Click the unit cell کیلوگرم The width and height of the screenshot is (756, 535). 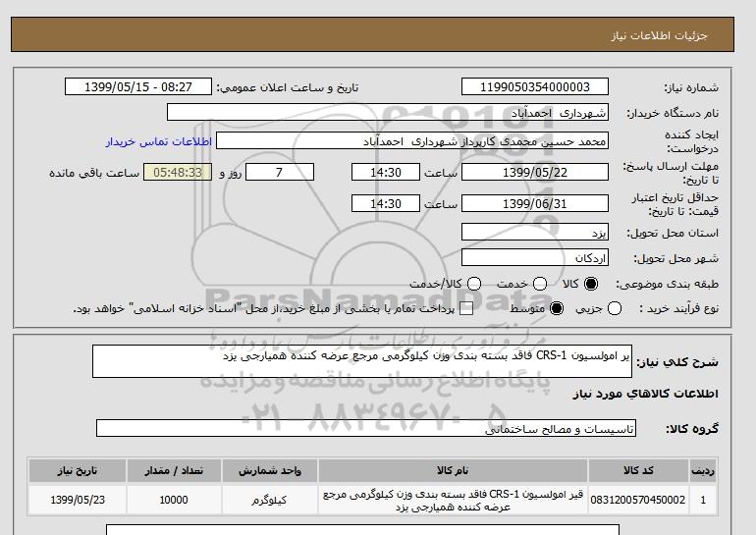[x=270, y=500]
